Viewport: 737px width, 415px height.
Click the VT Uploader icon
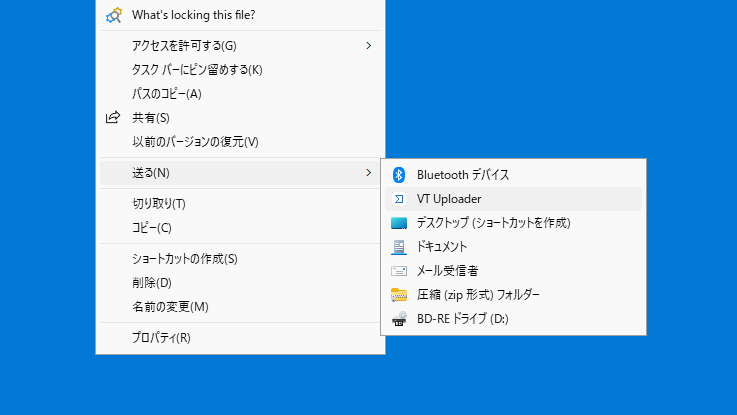click(399, 199)
